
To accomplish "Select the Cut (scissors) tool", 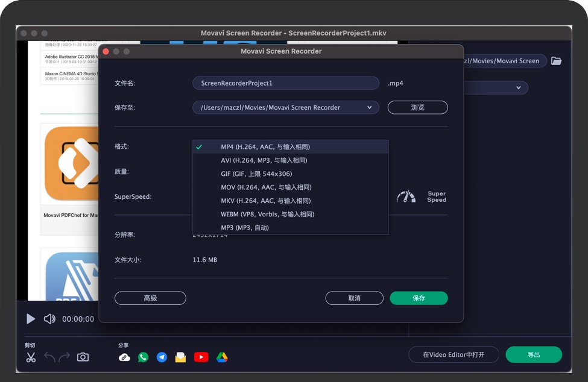I will (31, 357).
